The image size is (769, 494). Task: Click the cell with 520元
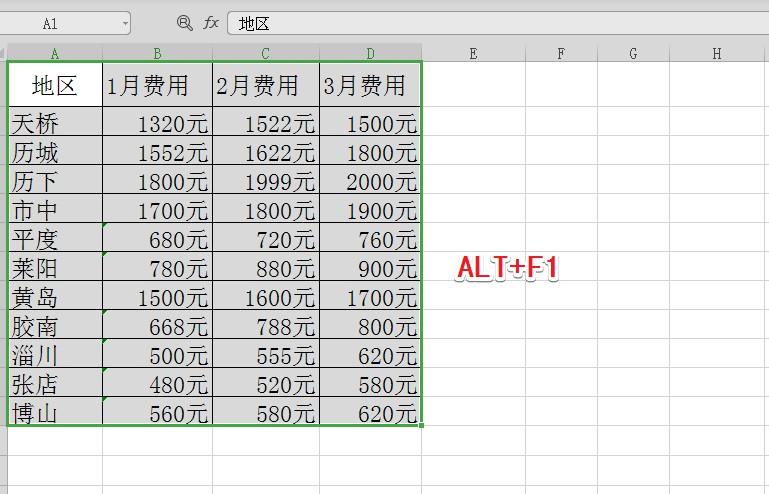coord(266,382)
